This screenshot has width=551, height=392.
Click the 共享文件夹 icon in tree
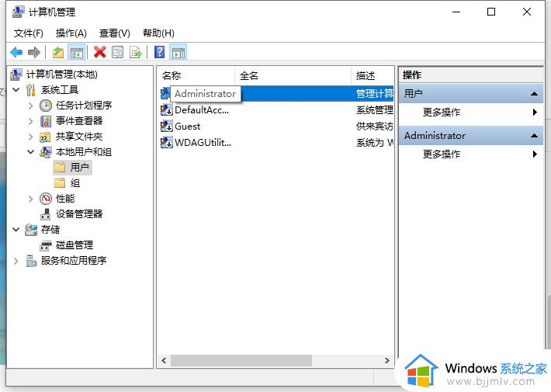pos(45,137)
